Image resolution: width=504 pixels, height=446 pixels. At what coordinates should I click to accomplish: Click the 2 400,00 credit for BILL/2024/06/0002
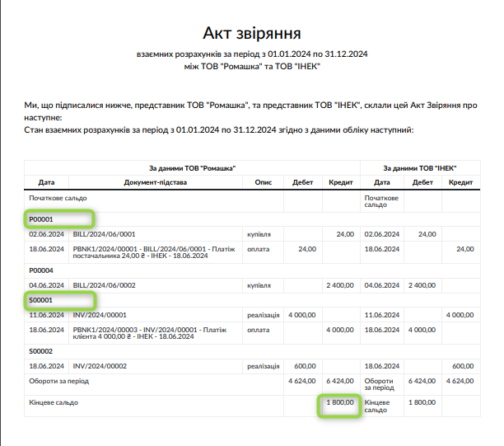[x=339, y=285]
